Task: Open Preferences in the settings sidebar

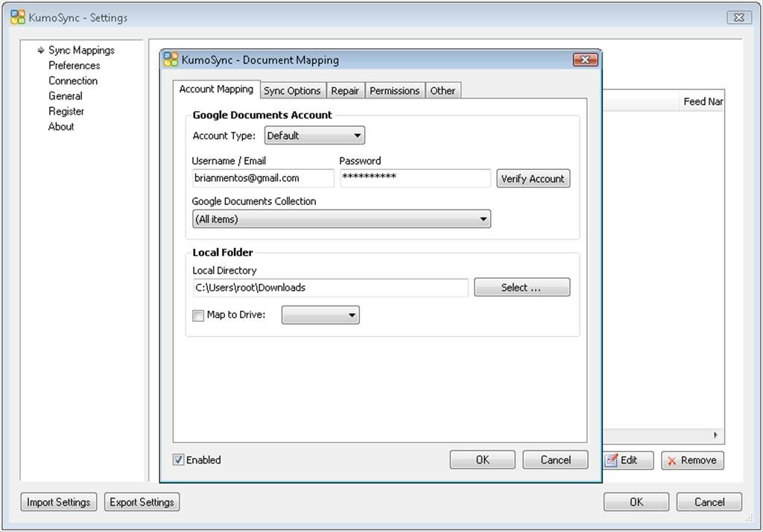Action: 74,66
